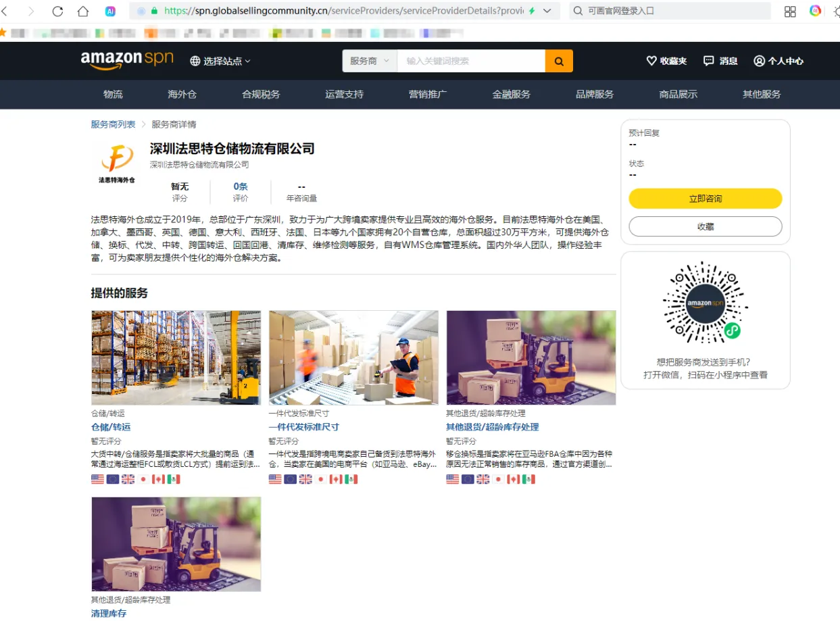Screen dimensions: 840x621
Task: Click the 0条 review count
Action: [241, 187]
